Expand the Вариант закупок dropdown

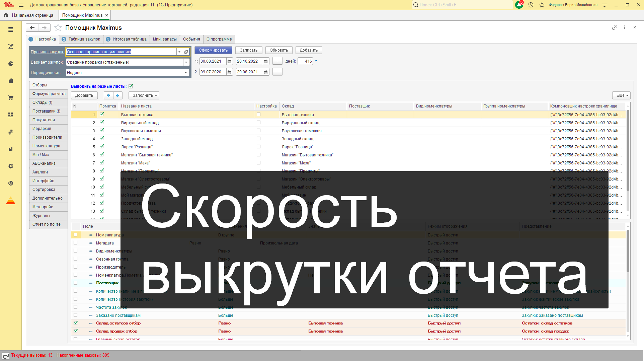point(186,62)
